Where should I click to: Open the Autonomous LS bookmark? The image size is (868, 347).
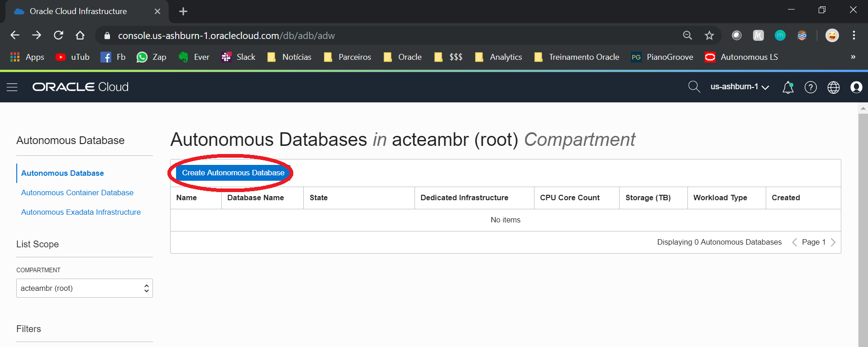(x=741, y=57)
